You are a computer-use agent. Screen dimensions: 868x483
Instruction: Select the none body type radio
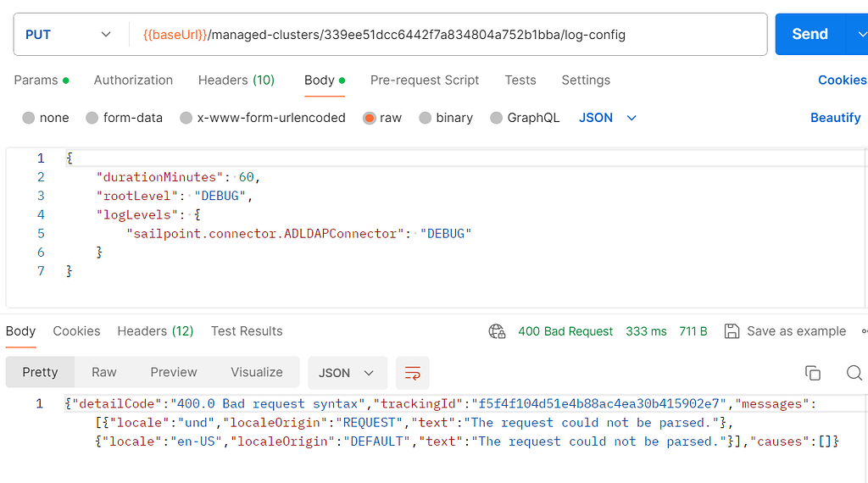point(29,118)
